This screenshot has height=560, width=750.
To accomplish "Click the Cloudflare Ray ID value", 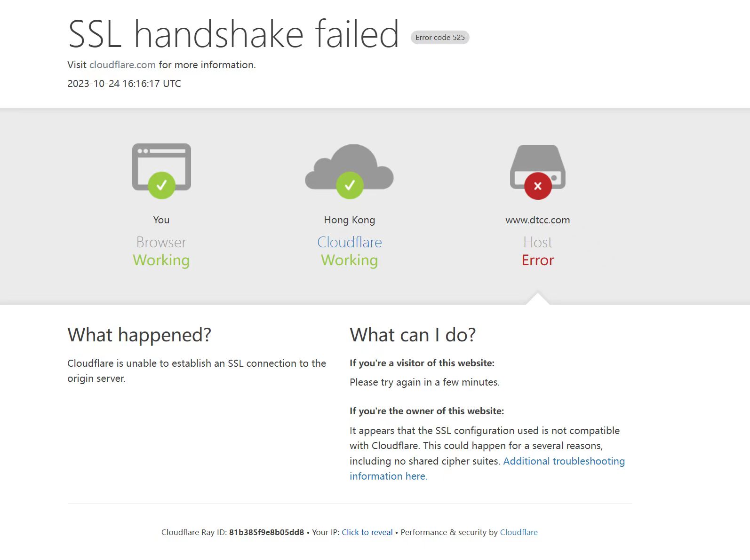I will point(266,532).
